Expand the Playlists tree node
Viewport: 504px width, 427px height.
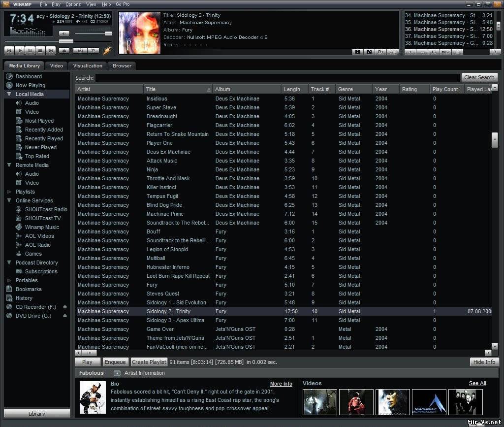click(9, 192)
